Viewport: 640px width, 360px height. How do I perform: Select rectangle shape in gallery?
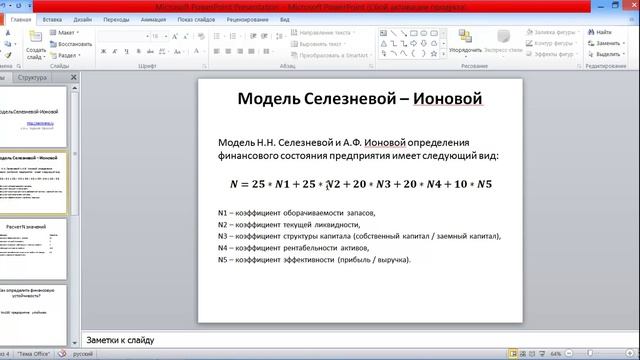[414, 33]
